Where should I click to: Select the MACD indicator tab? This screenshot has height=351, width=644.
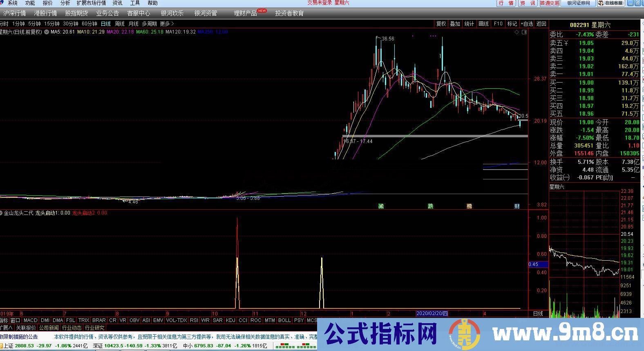click(x=30, y=320)
